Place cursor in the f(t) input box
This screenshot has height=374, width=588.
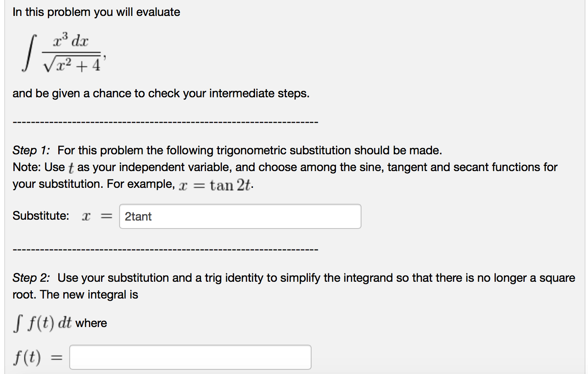coord(190,357)
